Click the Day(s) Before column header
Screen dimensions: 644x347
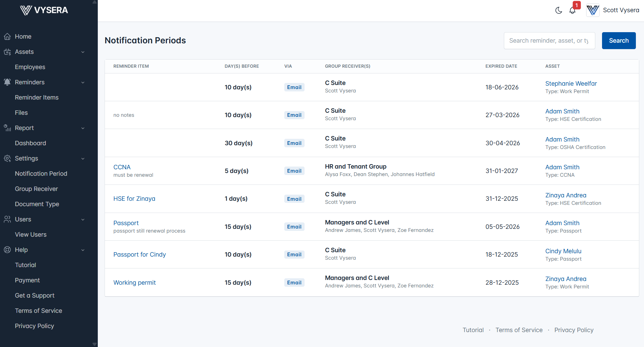click(x=242, y=66)
